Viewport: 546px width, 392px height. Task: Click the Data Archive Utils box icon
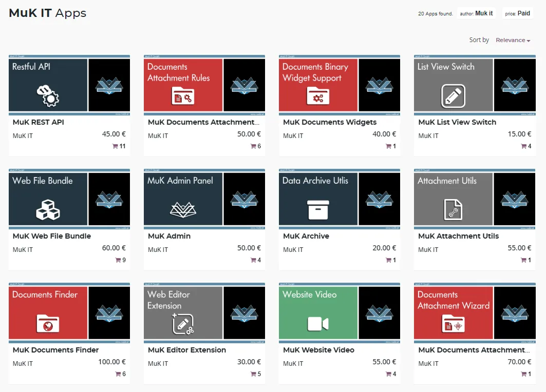coord(318,210)
